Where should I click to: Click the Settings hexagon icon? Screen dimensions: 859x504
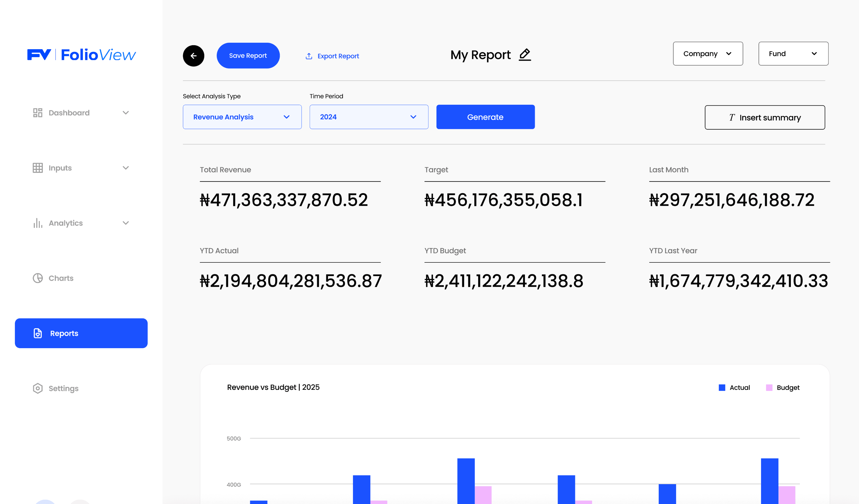coord(38,388)
